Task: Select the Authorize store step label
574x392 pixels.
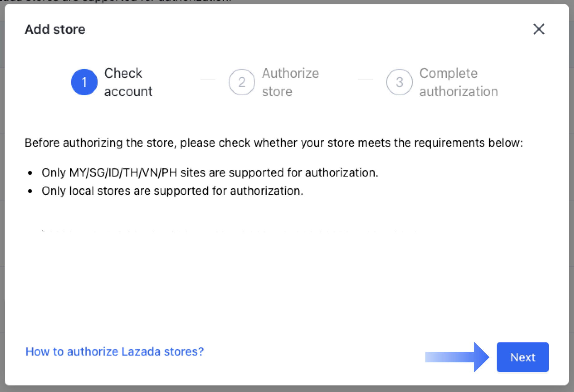Action: pyautogui.click(x=290, y=82)
